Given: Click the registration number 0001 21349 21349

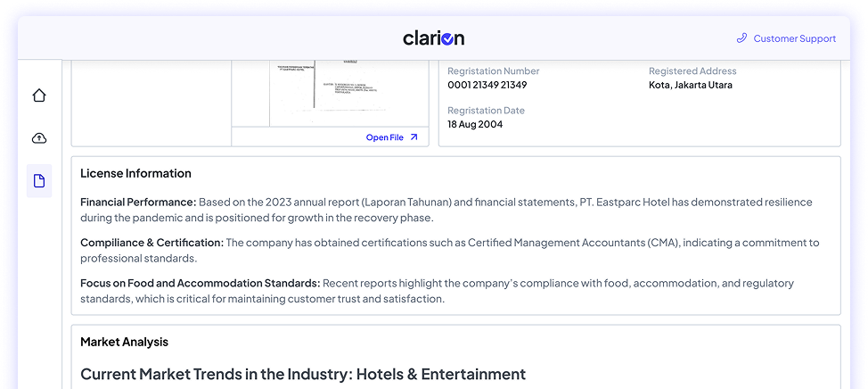Looking at the screenshot, I should click(487, 86).
